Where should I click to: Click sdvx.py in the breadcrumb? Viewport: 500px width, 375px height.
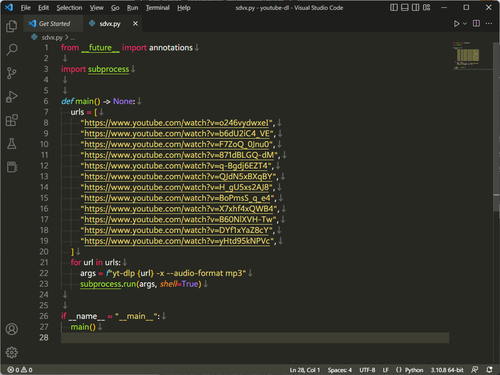click(x=52, y=37)
